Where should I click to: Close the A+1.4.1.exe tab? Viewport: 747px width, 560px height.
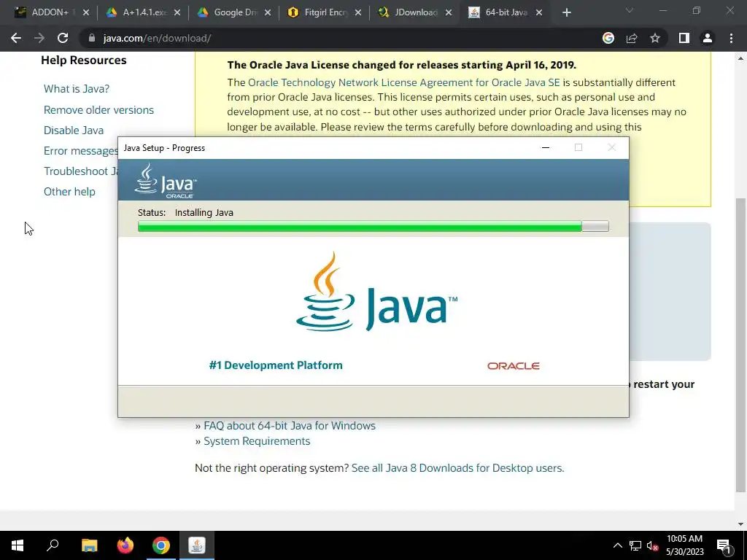coord(177,13)
